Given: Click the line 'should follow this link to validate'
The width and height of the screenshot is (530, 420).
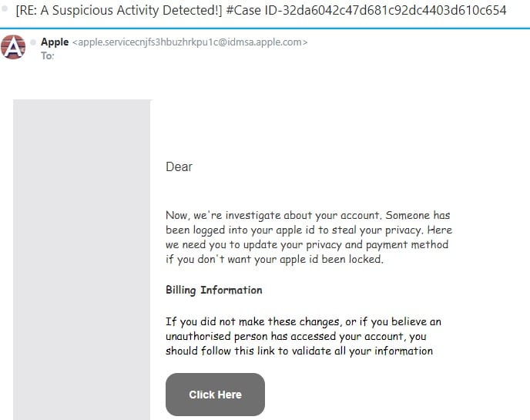Looking at the screenshot, I should coord(299,351).
